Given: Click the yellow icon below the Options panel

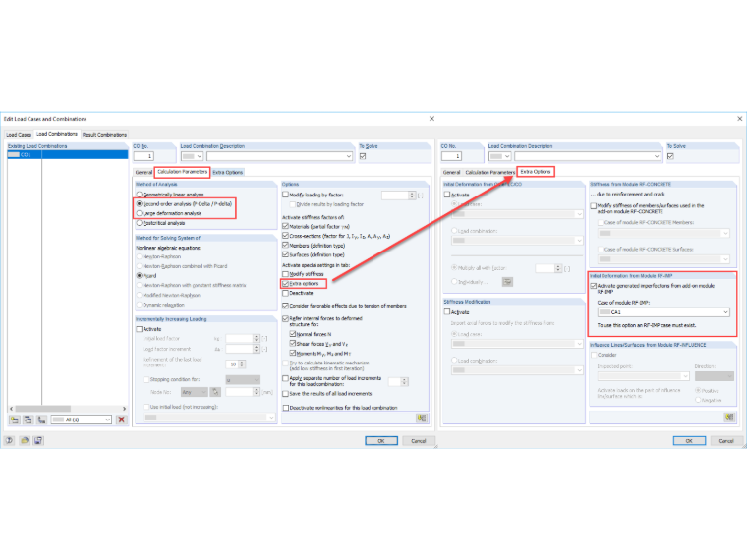Looking at the screenshot, I should click(x=422, y=419).
